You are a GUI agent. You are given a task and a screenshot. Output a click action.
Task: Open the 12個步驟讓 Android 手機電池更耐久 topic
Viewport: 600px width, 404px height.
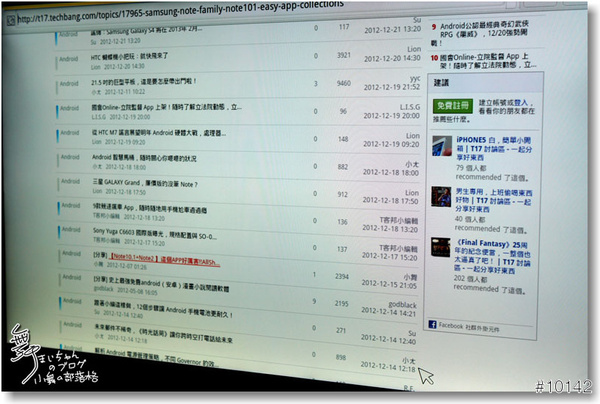(x=164, y=308)
